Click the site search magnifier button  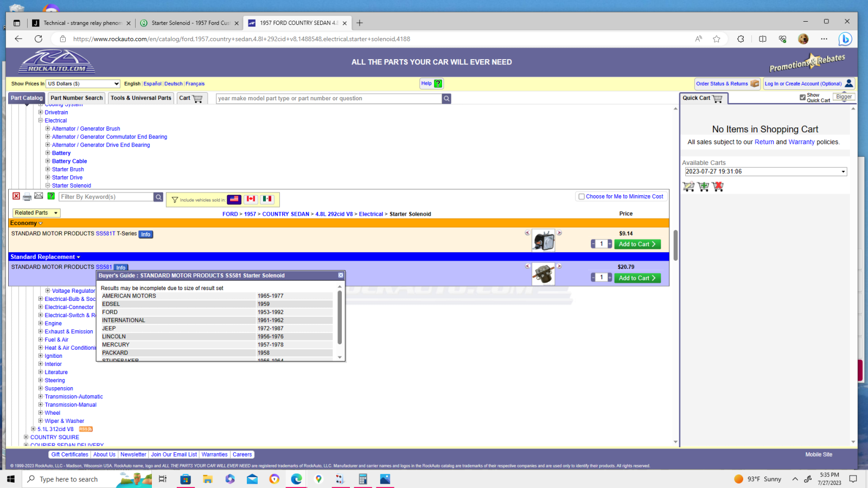pos(446,99)
